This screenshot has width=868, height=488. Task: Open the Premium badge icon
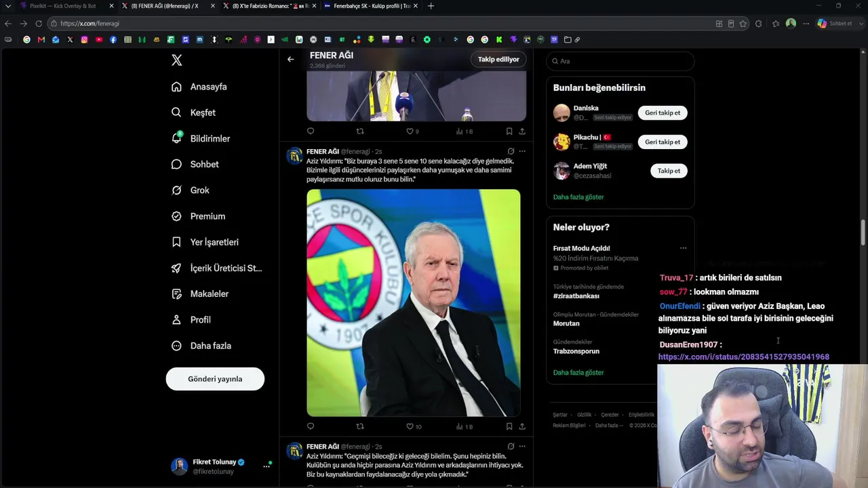[x=176, y=216]
